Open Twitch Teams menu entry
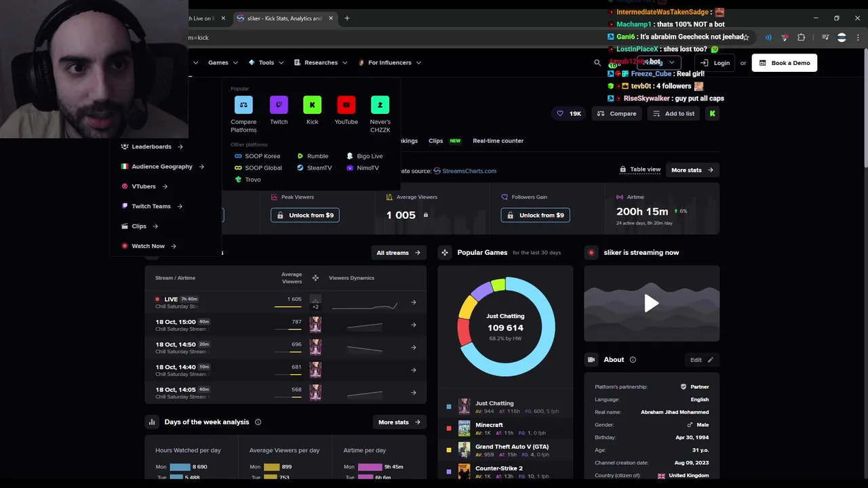The image size is (868, 488). [152, 206]
